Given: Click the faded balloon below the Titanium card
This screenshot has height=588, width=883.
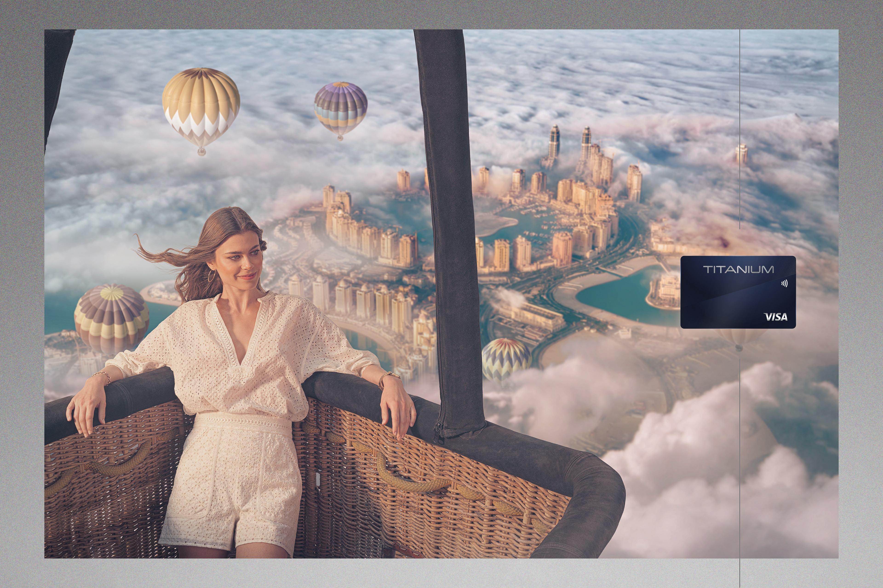Looking at the screenshot, I should pos(739,337).
